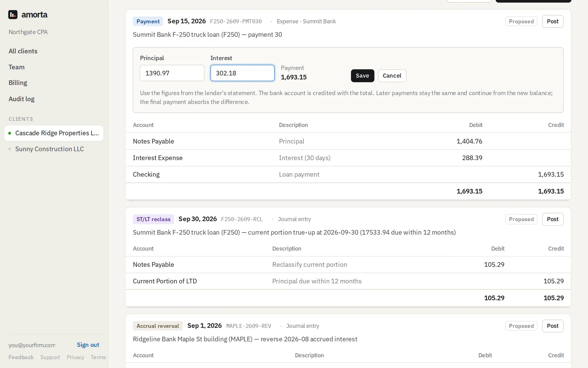
Task: Click the Principal input field
Action: [x=172, y=73]
